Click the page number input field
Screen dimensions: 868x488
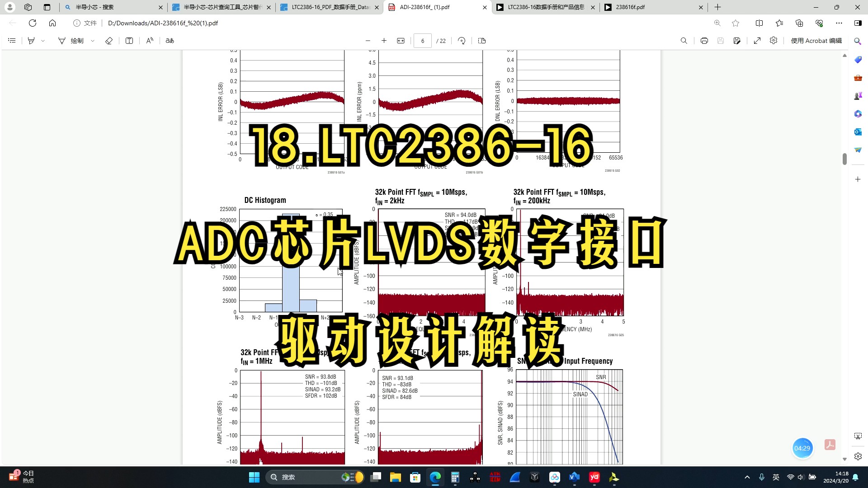[x=423, y=41]
